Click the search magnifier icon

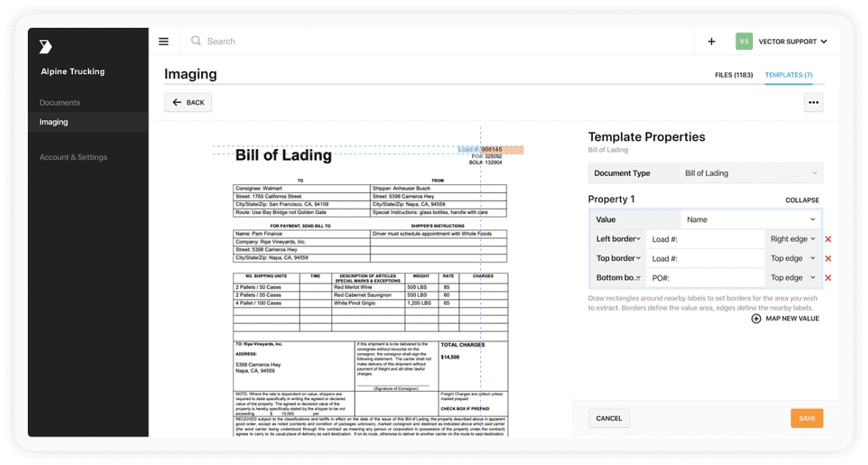[x=195, y=41]
